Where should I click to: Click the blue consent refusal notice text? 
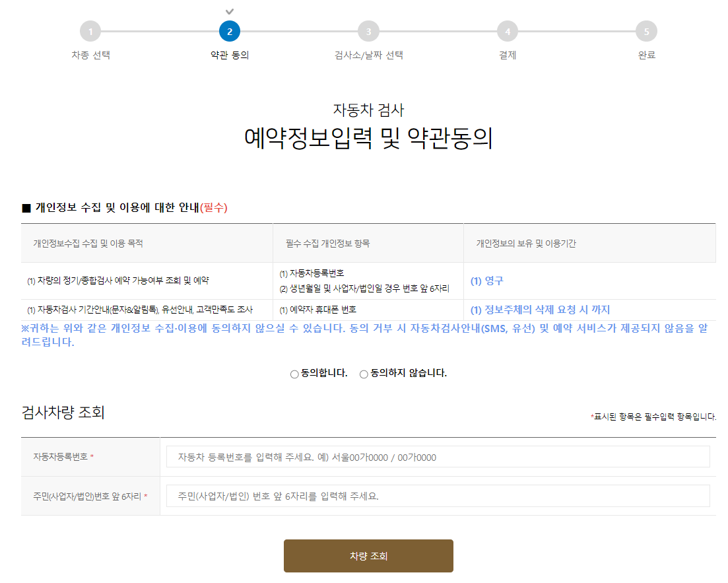click(364, 335)
